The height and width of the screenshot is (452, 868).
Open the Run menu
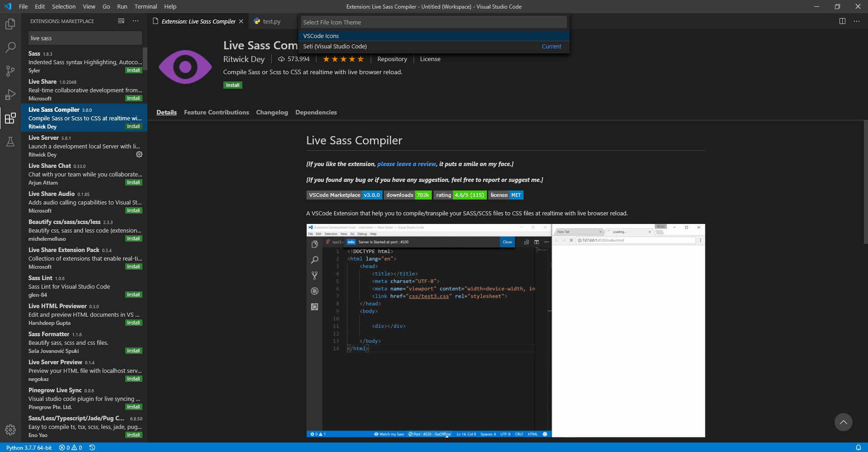pyautogui.click(x=122, y=6)
